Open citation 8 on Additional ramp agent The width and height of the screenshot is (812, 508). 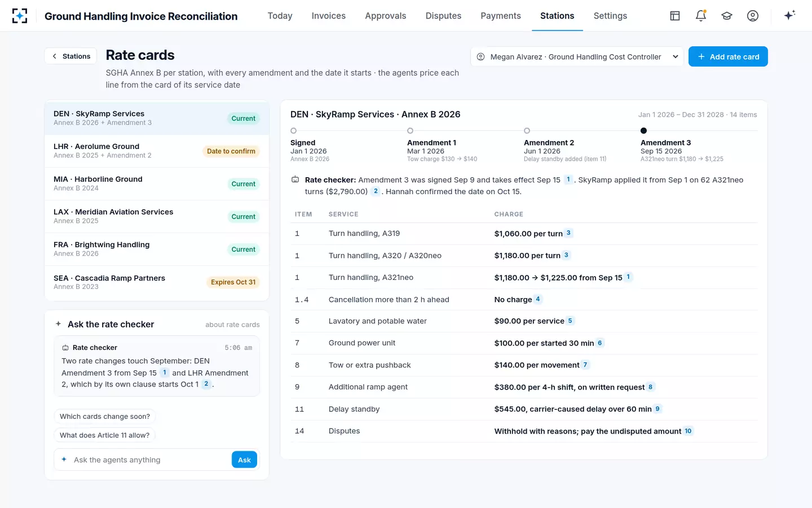click(x=651, y=387)
